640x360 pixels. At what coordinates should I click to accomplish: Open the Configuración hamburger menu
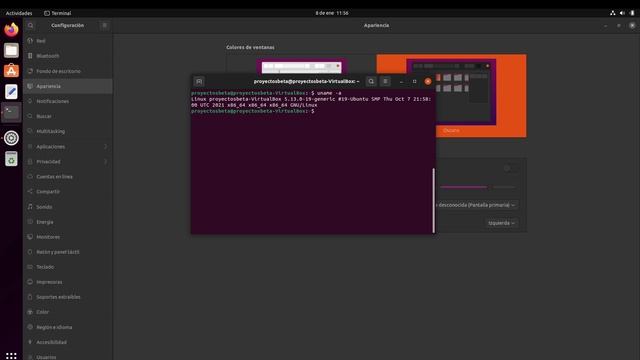tap(104, 25)
